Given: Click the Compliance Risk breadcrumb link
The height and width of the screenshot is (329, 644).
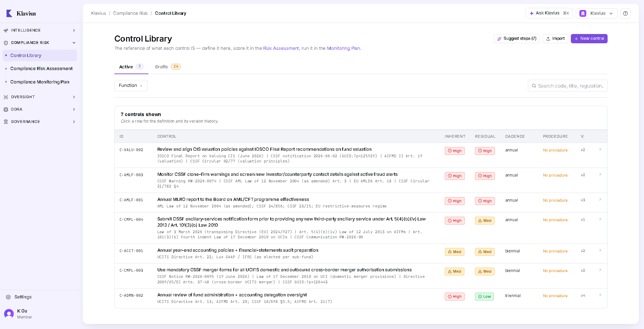Looking at the screenshot, I should (x=130, y=13).
